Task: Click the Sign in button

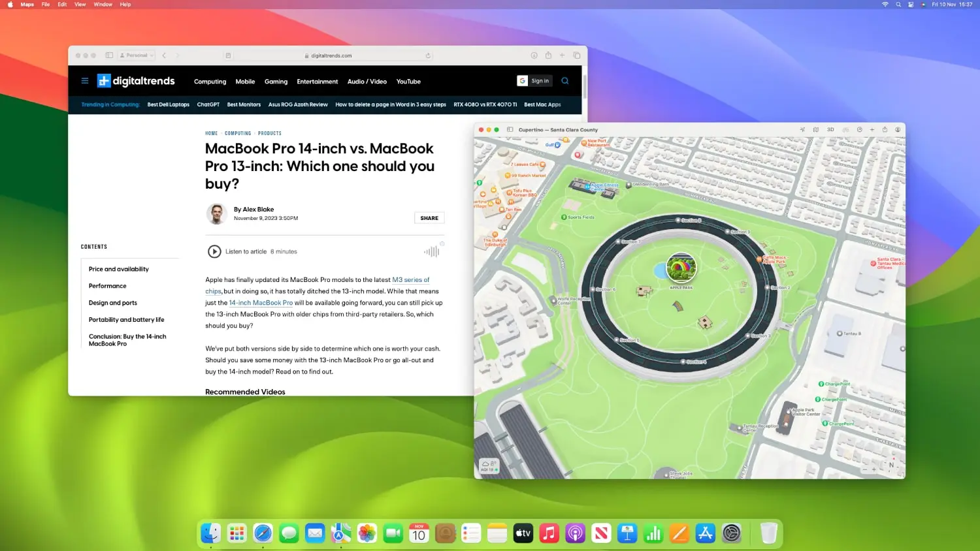Action: click(x=534, y=80)
